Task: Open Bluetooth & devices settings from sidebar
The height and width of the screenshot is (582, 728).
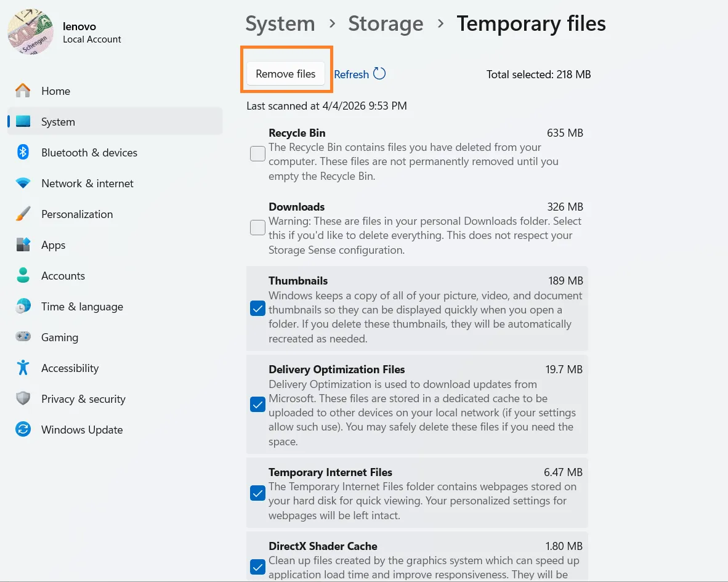Action: 23,152
